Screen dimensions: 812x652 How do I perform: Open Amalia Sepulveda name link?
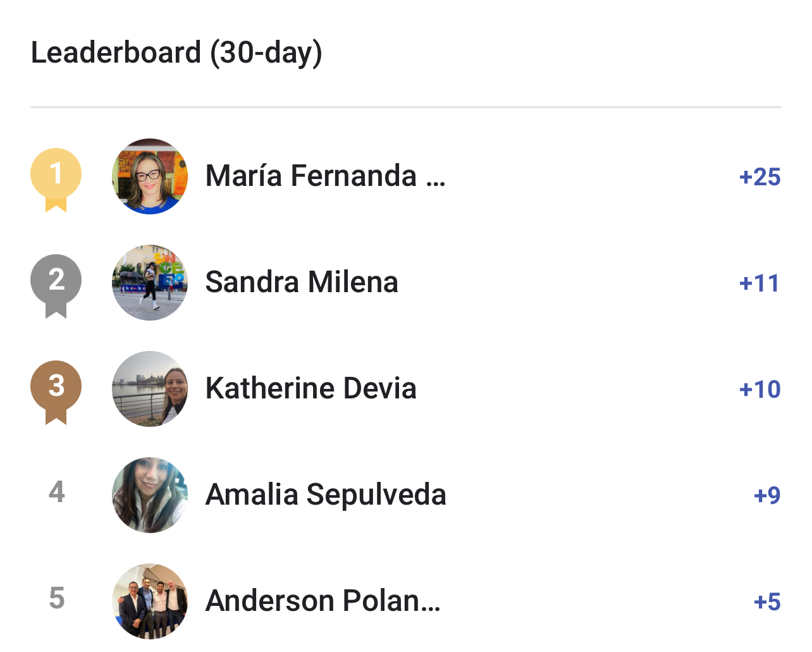326,495
